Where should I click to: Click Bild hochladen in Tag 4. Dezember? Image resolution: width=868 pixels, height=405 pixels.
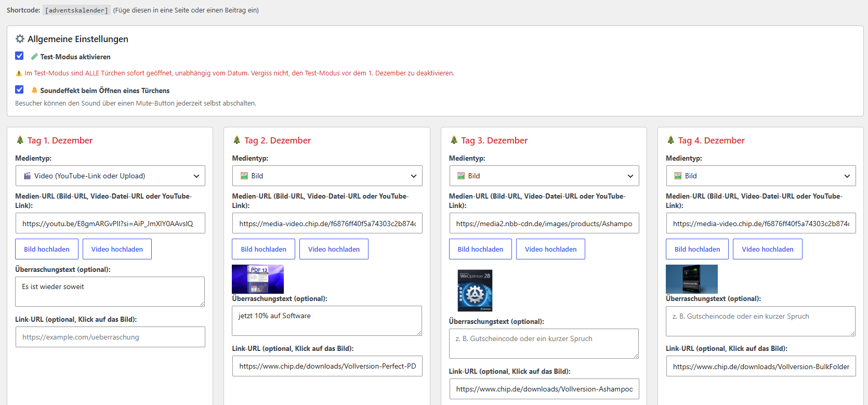pos(698,249)
